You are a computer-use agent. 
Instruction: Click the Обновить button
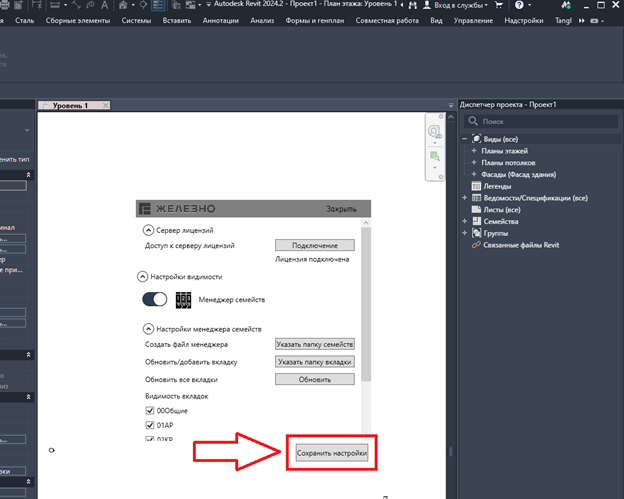[315, 379]
